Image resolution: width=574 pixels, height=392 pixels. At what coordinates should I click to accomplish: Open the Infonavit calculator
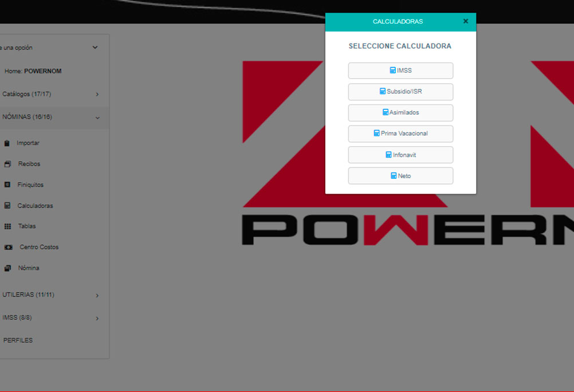(x=400, y=155)
